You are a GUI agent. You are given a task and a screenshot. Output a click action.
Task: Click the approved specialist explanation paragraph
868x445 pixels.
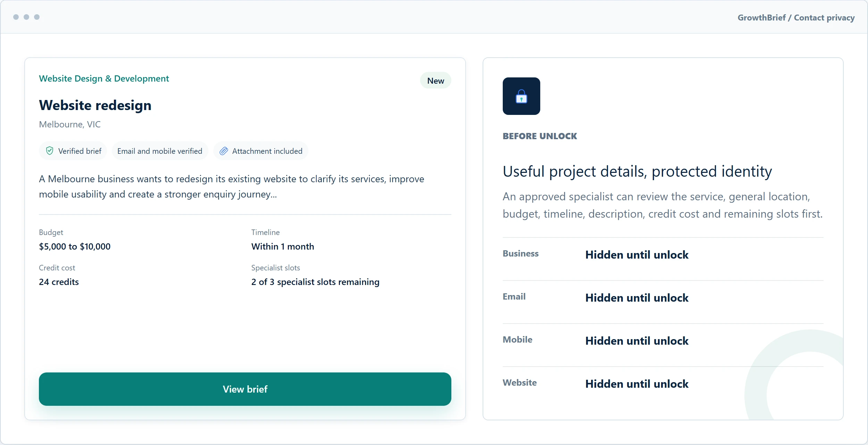662,205
